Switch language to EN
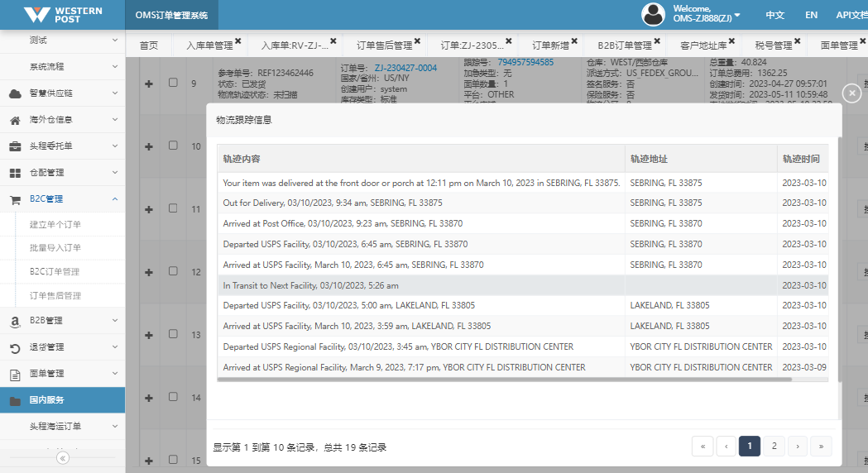Viewport: 868px width, 473px height. [812, 15]
